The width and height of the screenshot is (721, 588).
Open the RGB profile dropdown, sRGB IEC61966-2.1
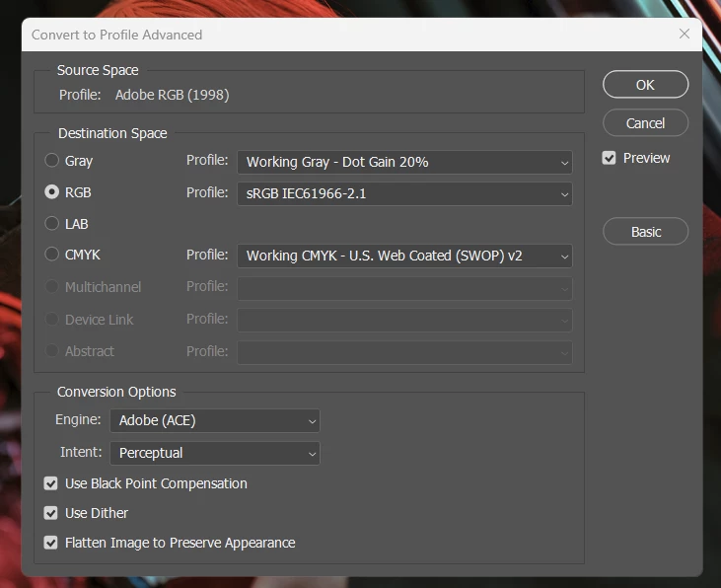404,193
